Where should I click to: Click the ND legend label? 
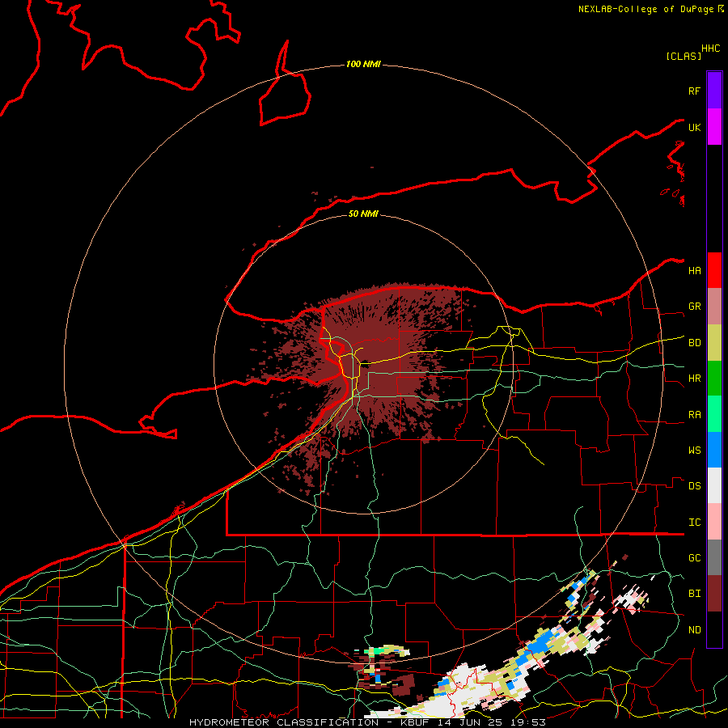(694, 630)
